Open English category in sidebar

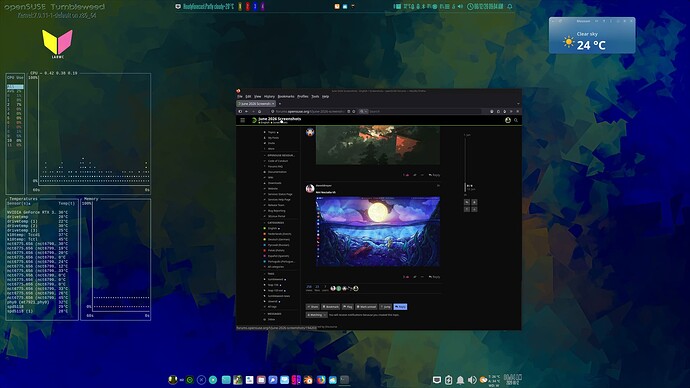[272, 228]
